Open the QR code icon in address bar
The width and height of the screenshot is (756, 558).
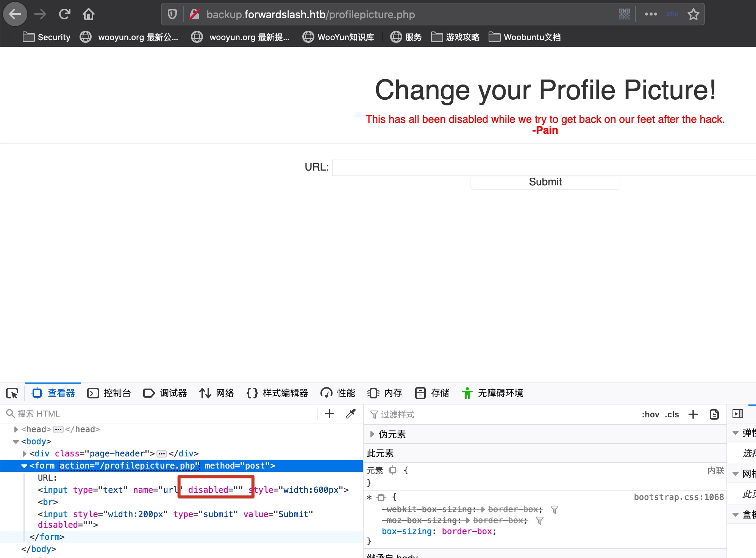(624, 14)
